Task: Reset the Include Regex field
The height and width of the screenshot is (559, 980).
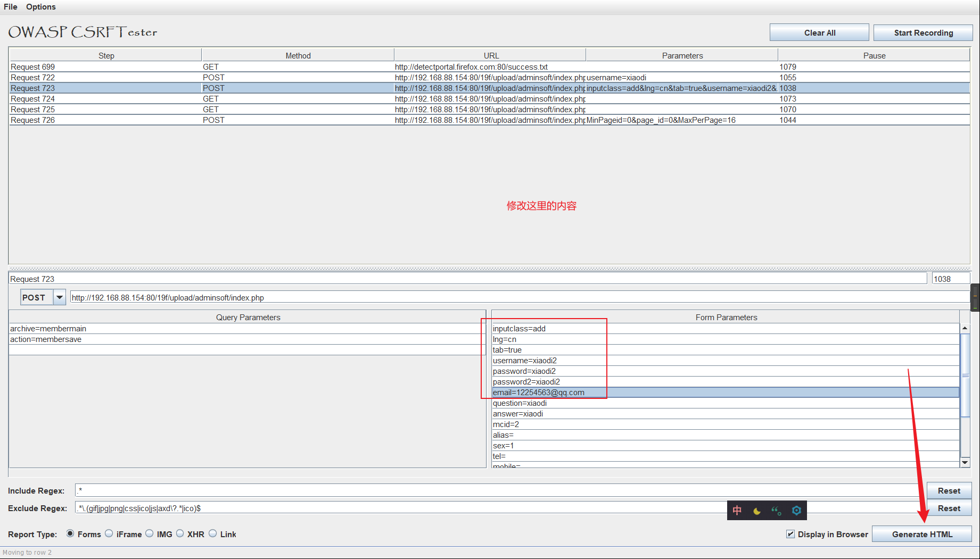Action: click(x=949, y=490)
